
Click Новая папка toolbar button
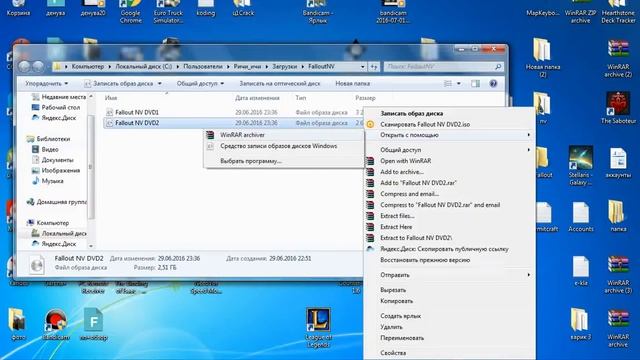click(x=352, y=83)
